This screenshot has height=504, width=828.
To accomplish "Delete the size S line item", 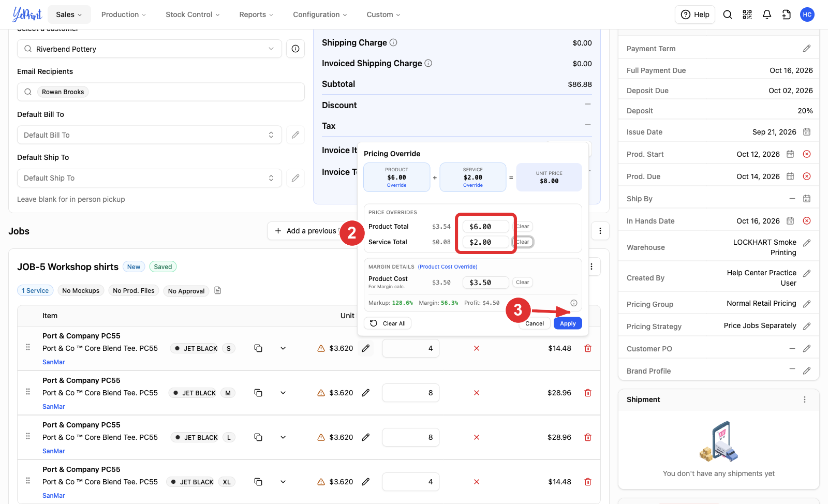I will tap(588, 348).
